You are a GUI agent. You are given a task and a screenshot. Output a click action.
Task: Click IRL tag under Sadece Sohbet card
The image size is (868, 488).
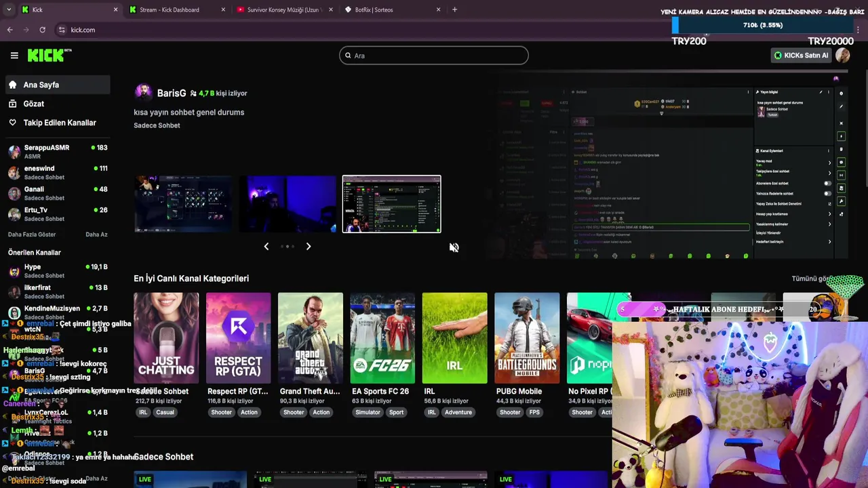(143, 412)
